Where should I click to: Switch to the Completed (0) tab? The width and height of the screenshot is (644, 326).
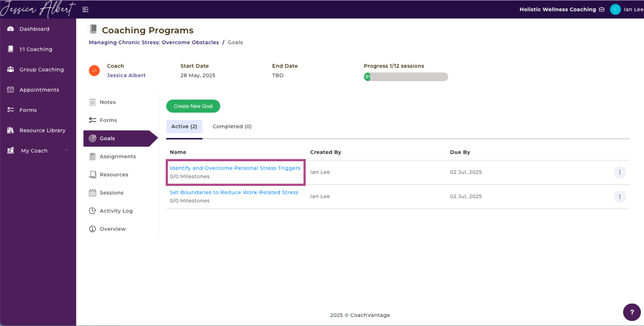pos(232,126)
